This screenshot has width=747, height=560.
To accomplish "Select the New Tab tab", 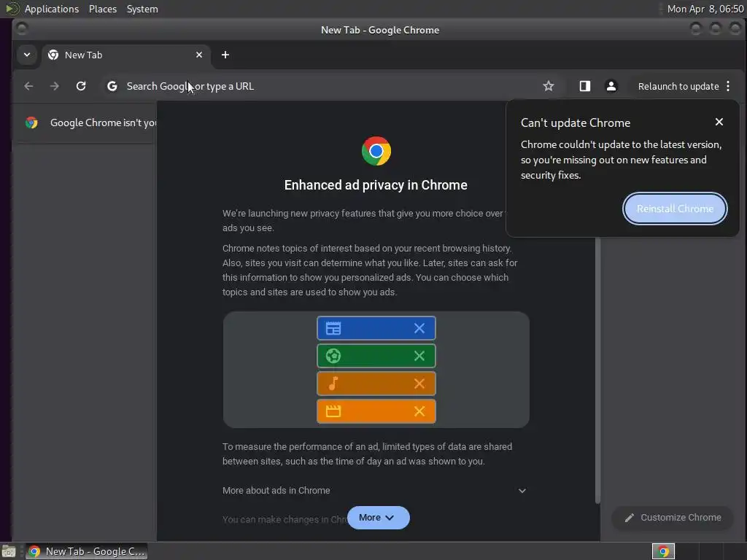I will coord(126,55).
